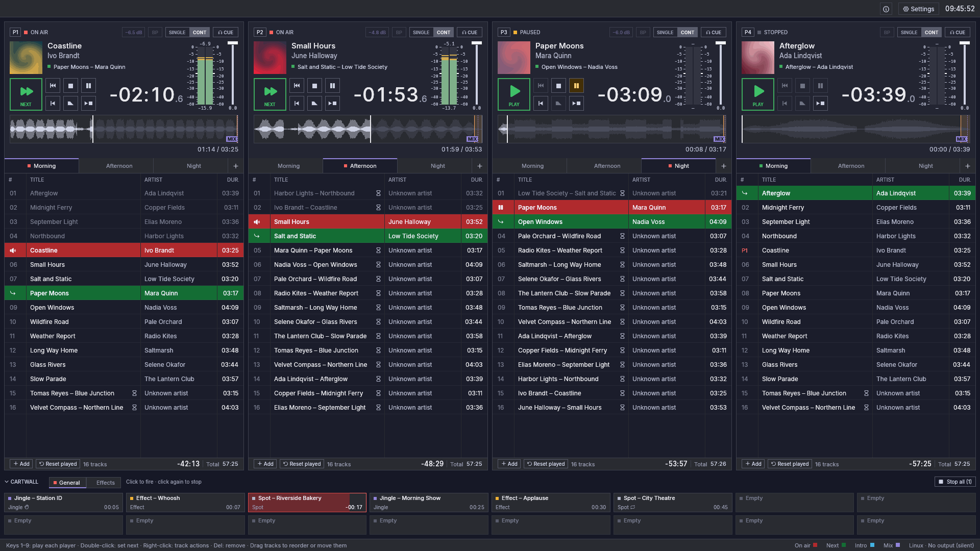Toggle headphone CUE for player P3
Image resolution: width=980 pixels, height=551 pixels.
(714, 32)
